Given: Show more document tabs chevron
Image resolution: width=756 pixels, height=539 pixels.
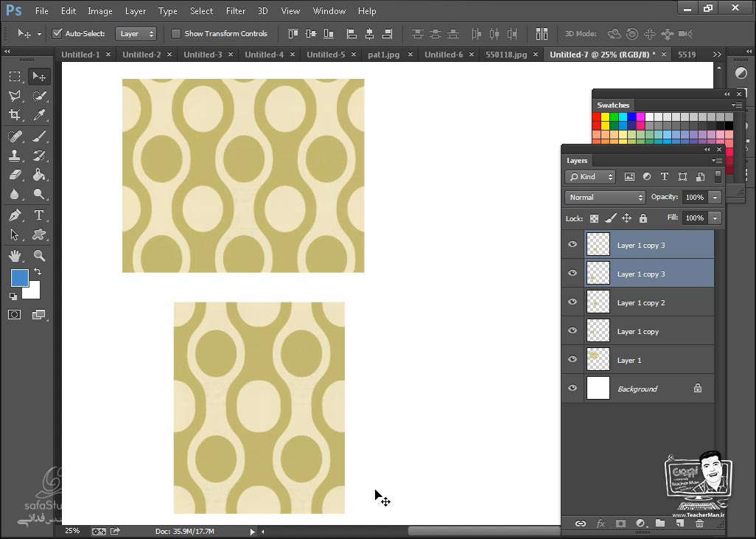Looking at the screenshot, I should tap(717, 55).
